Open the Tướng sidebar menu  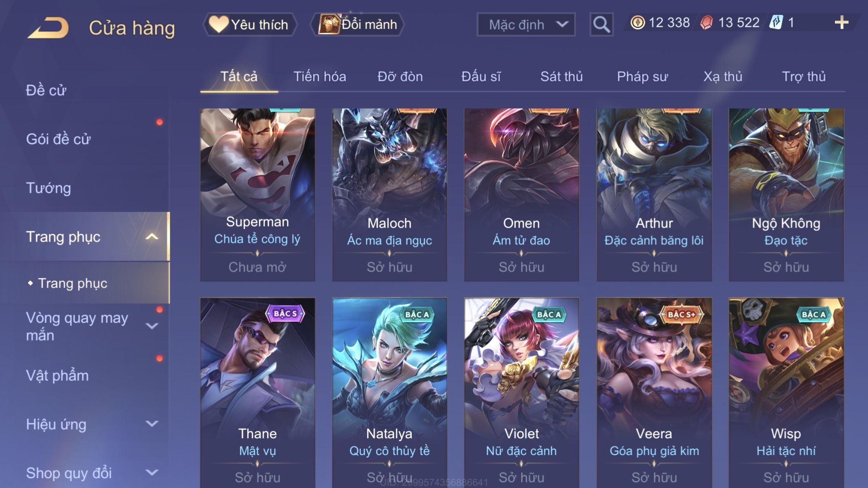(48, 188)
